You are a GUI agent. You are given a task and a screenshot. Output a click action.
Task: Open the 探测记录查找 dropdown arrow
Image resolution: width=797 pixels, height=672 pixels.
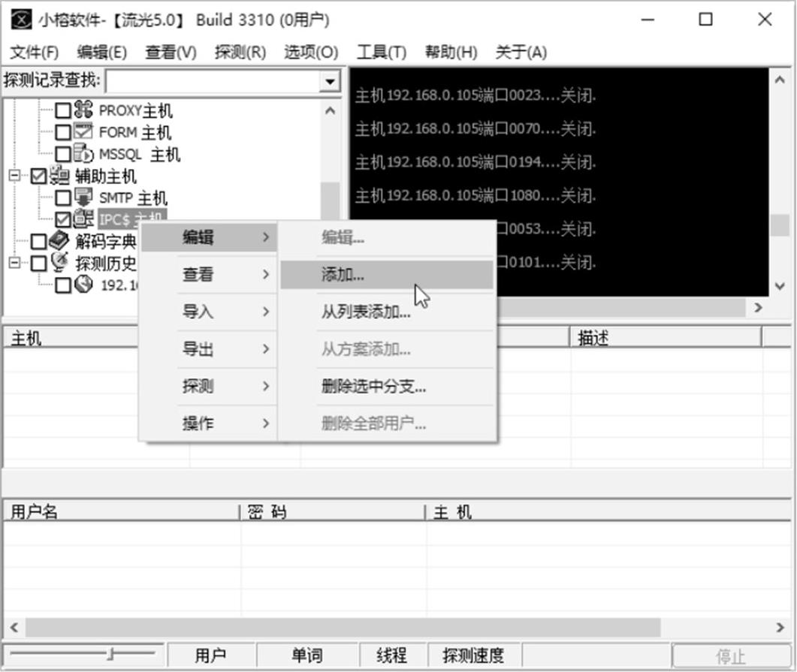(330, 81)
